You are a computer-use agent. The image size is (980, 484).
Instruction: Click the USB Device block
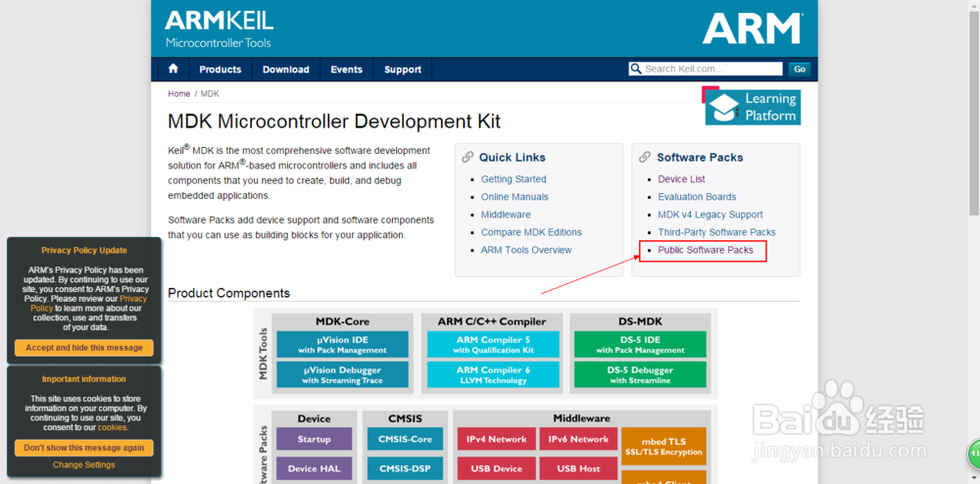496,468
